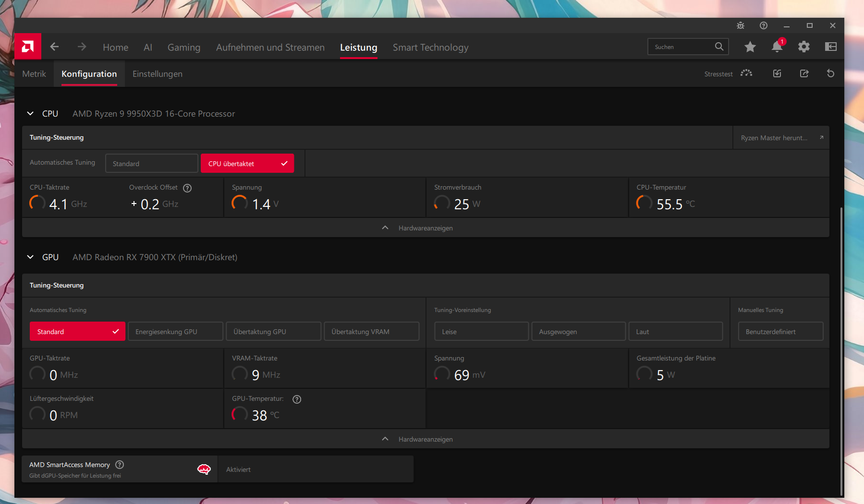Open settings gear icon
This screenshot has width=864, height=504.
pos(804,47)
